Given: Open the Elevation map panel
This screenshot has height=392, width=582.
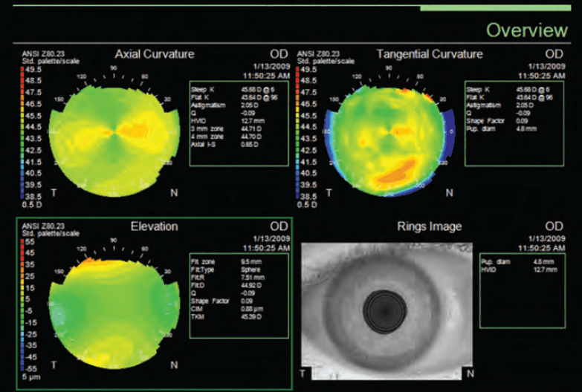Looking at the screenshot, I should 154,304.
